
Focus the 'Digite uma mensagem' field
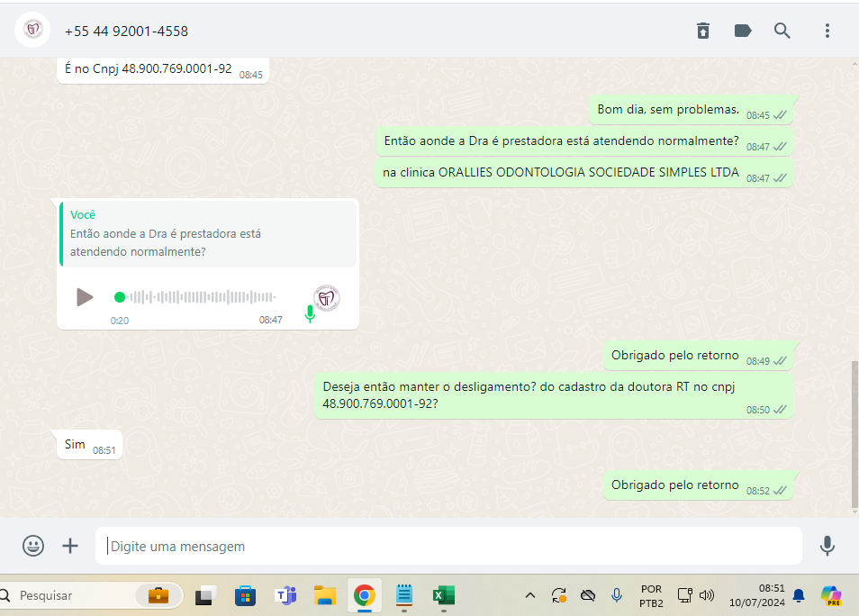[448, 546]
